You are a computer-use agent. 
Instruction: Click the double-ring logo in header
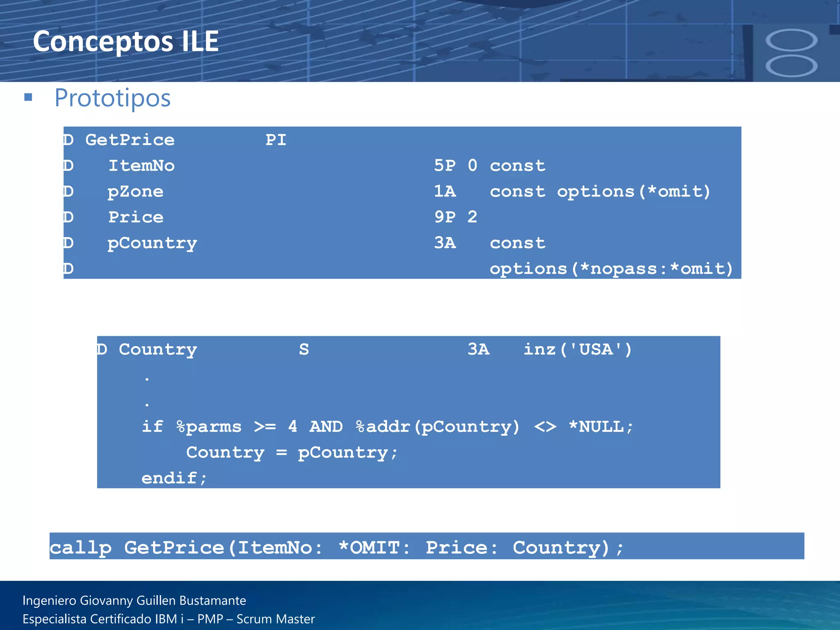click(792, 53)
